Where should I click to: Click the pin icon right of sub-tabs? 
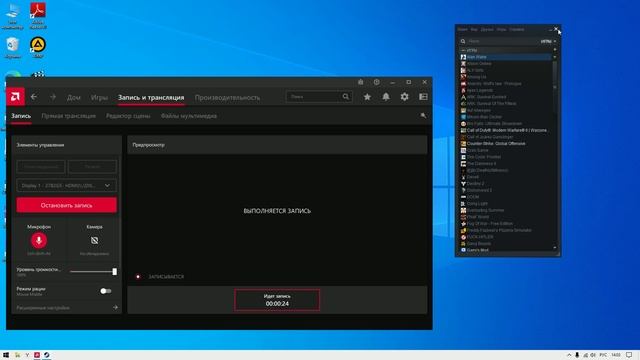(x=423, y=116)
